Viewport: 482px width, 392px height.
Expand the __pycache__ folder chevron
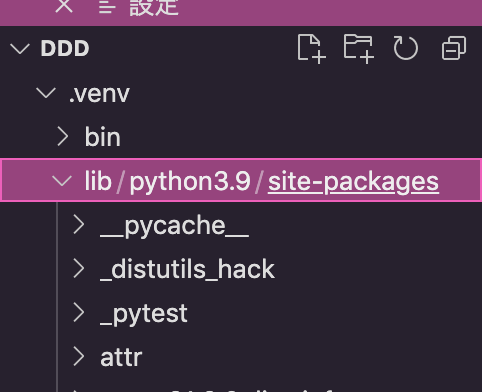coord(79,225)
